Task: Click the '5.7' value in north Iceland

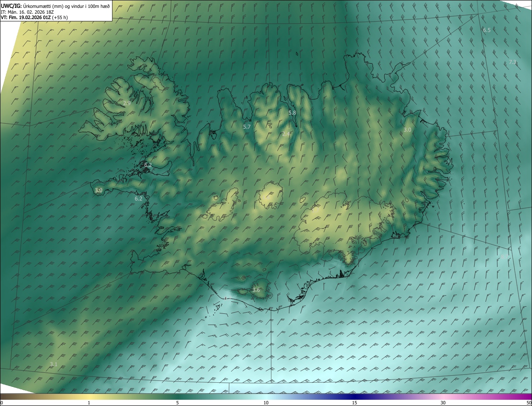Action: (247, 127)
